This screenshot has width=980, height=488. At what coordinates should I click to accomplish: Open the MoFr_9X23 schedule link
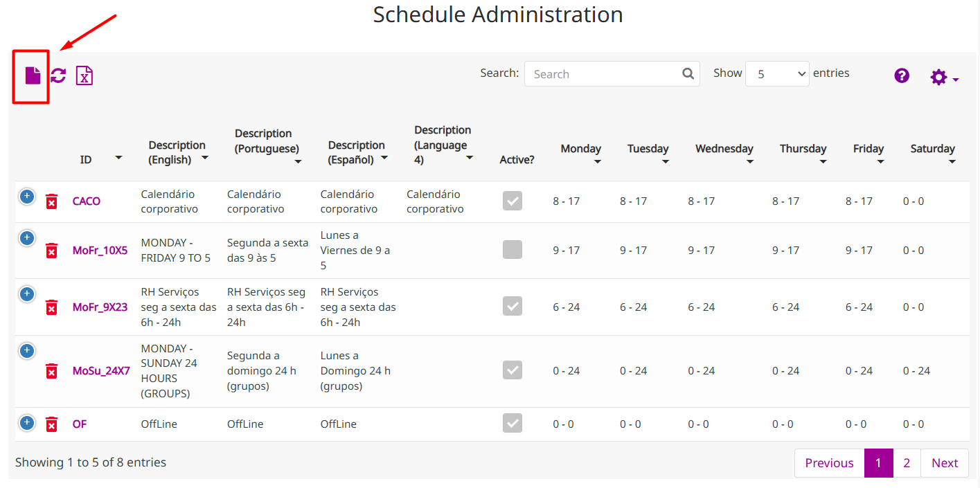[100, 307]
